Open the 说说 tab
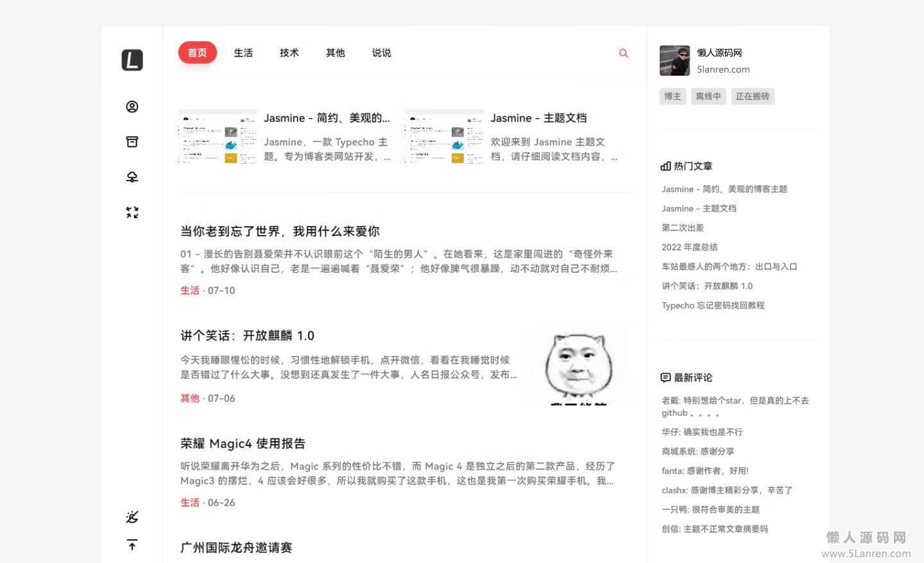The width and height of the screenshot is (924, 563). click(x=382, y=53)
